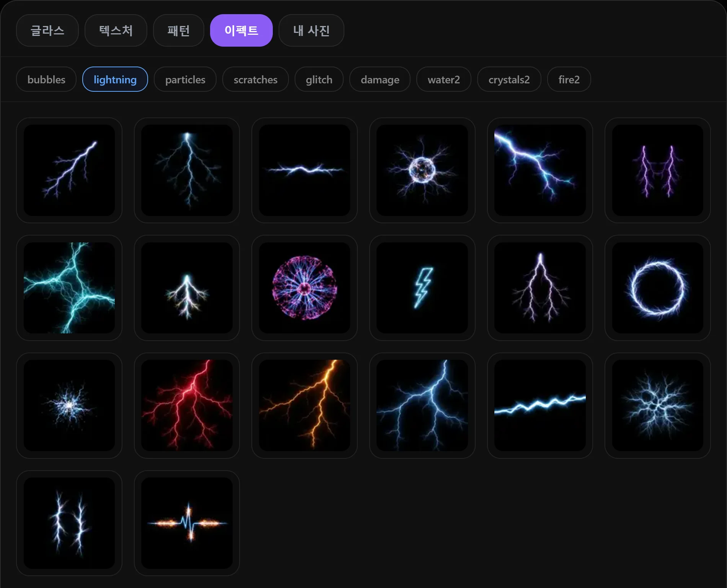Select the cyan crossing lightning web thumbnail

(69, 288)
